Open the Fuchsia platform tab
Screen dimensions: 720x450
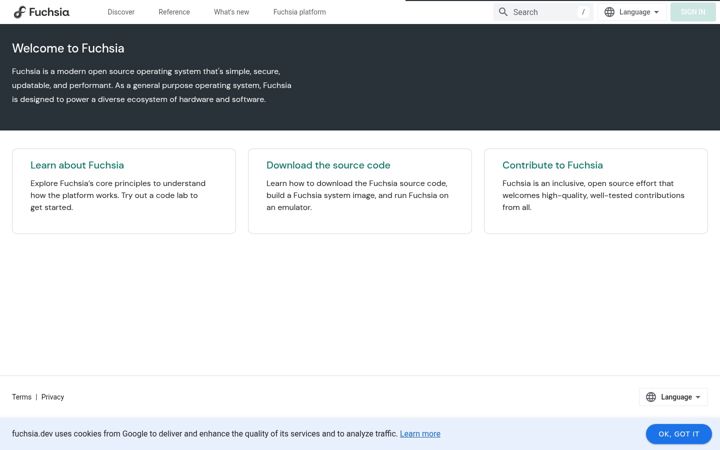299,12
